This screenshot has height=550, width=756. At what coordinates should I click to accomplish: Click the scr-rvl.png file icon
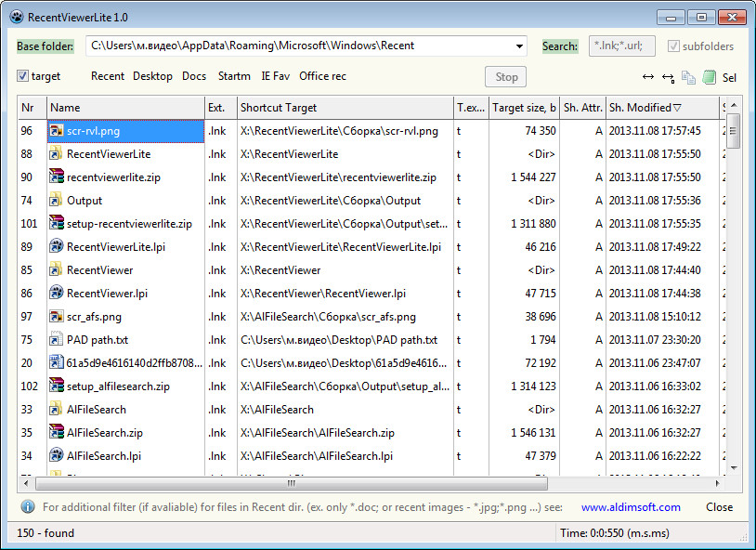[x=57, y=131]
